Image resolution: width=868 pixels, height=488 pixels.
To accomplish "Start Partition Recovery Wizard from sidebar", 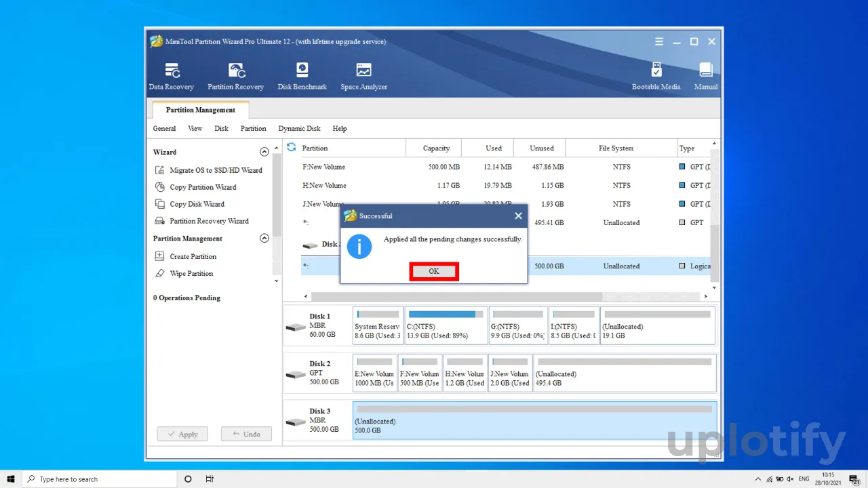I will click(202, 221).
